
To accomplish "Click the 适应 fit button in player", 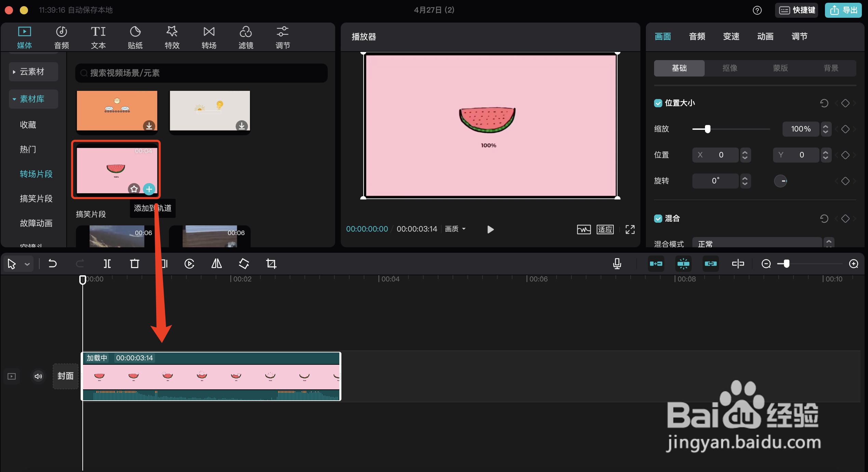I will pyautogui.click(x=605, y=229).
